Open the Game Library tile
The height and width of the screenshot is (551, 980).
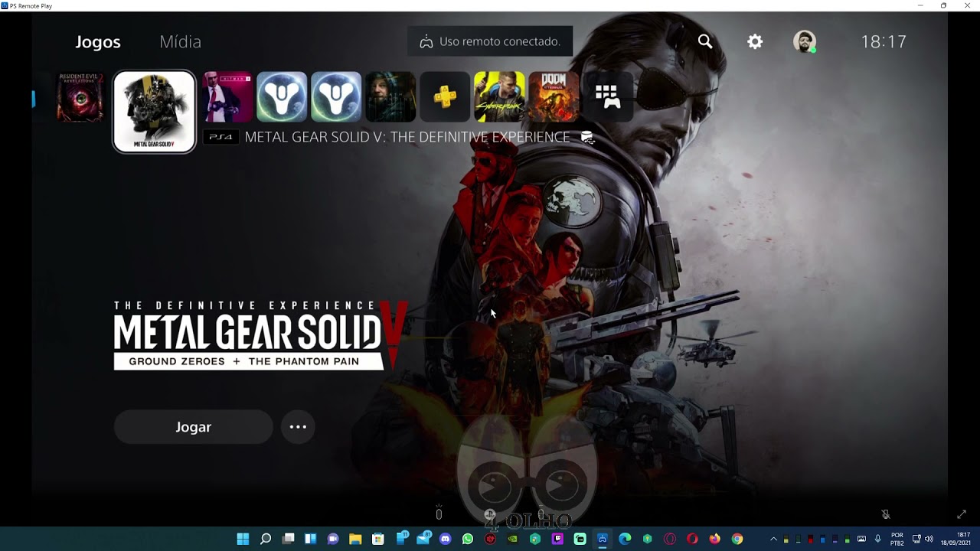607,97
